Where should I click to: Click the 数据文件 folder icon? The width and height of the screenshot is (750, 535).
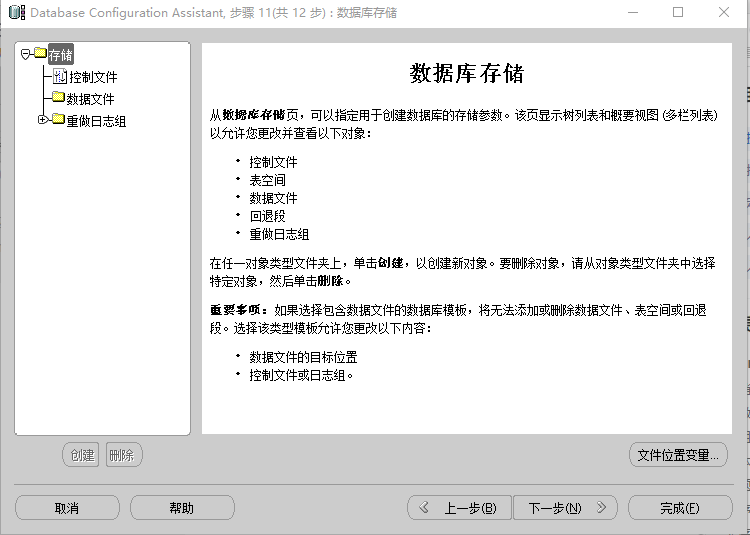(58, 97)
